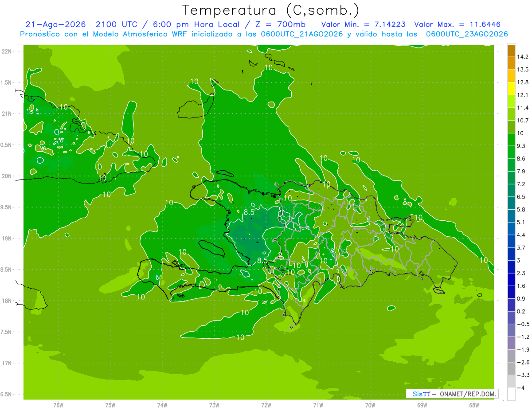Screen dimensions: 532x411
Task: Click legend value '-1.2'
Action: tap(523, 337)
